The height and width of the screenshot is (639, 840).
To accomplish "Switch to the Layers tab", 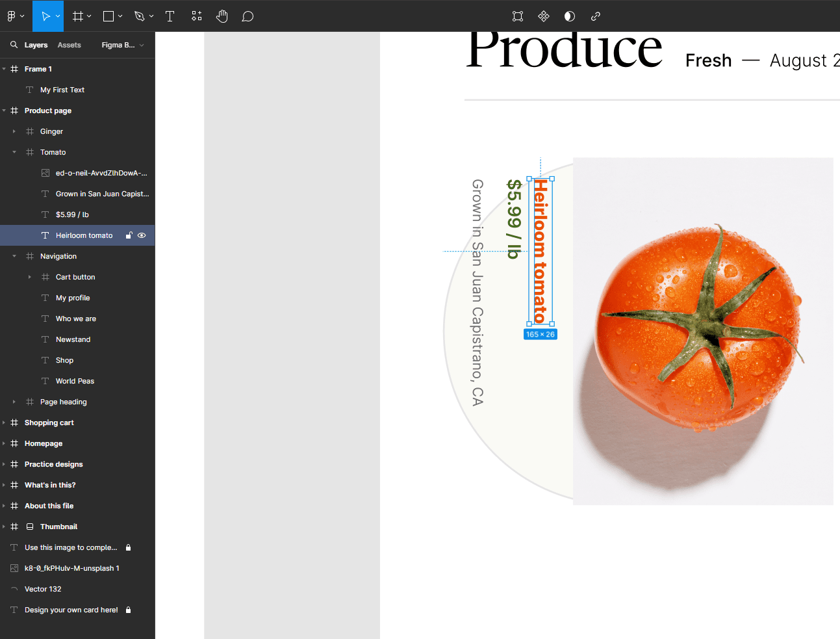I will click(36, 45).
